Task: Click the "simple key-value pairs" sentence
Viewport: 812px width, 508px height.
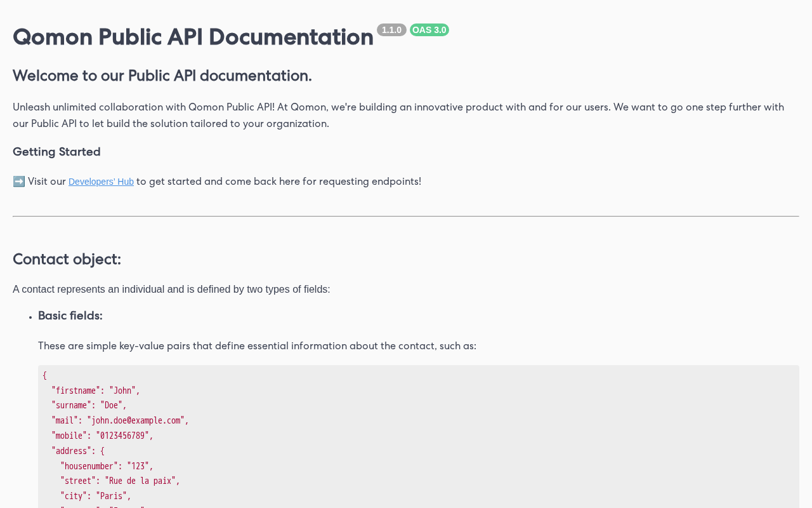Action: (x=257, y=346)
